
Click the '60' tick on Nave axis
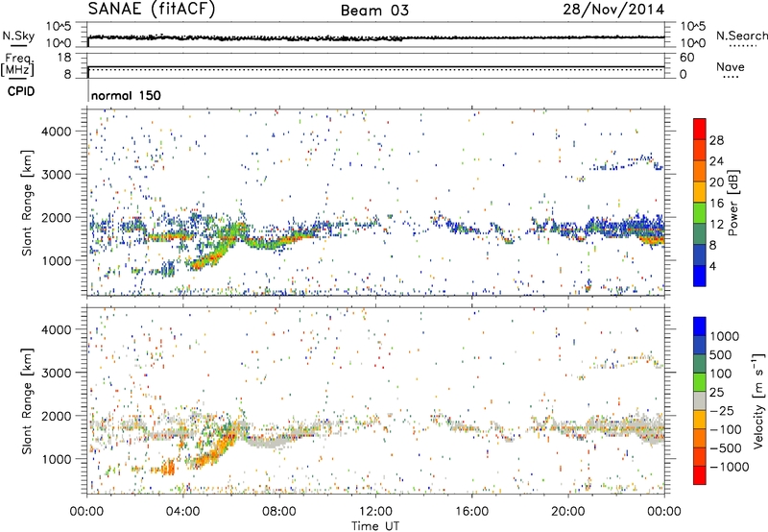click(x=686, y=58)
